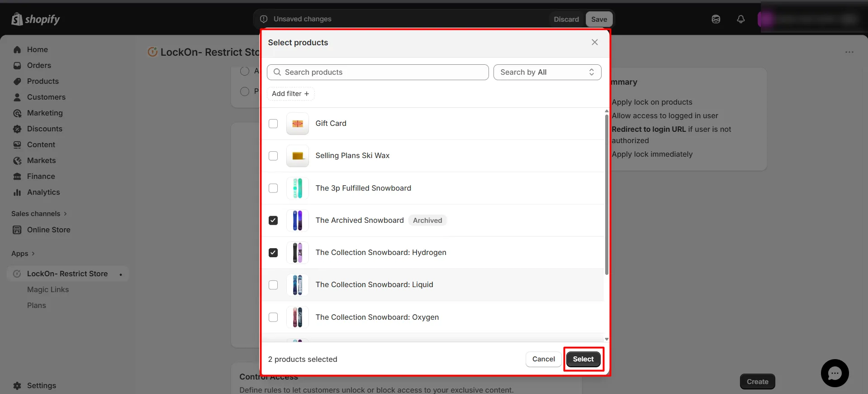Click scrollbar down arrow in product list
Image resolution: width=868 pixels, height=394 pixels.
point(607,339)
